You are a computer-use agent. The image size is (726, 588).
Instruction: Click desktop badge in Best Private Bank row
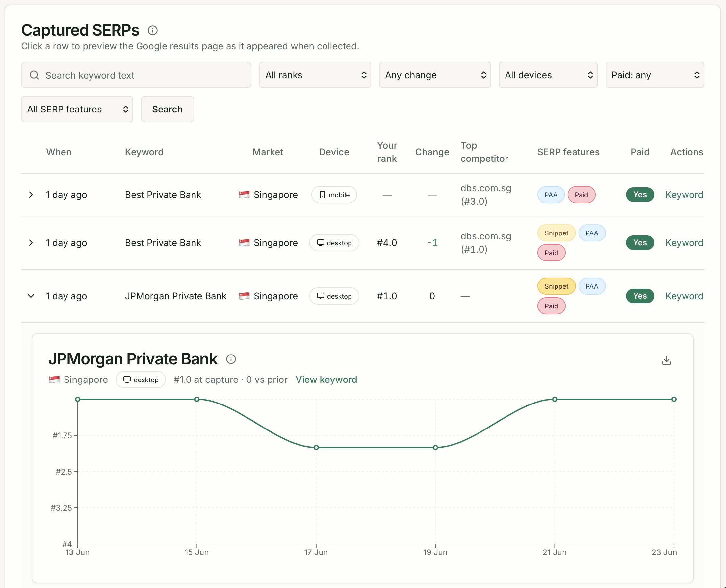coord(334,243)
